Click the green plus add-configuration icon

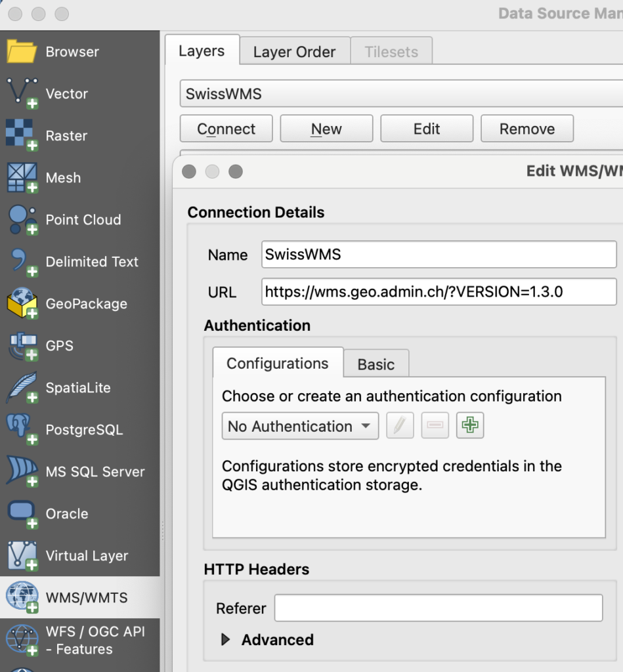click(x=469, y=426)
